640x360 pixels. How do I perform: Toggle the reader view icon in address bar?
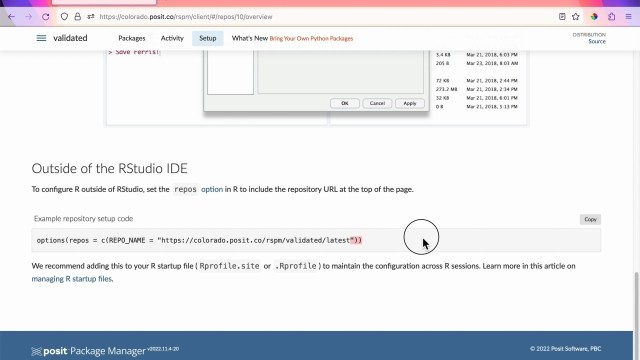[x=562, y=17]
